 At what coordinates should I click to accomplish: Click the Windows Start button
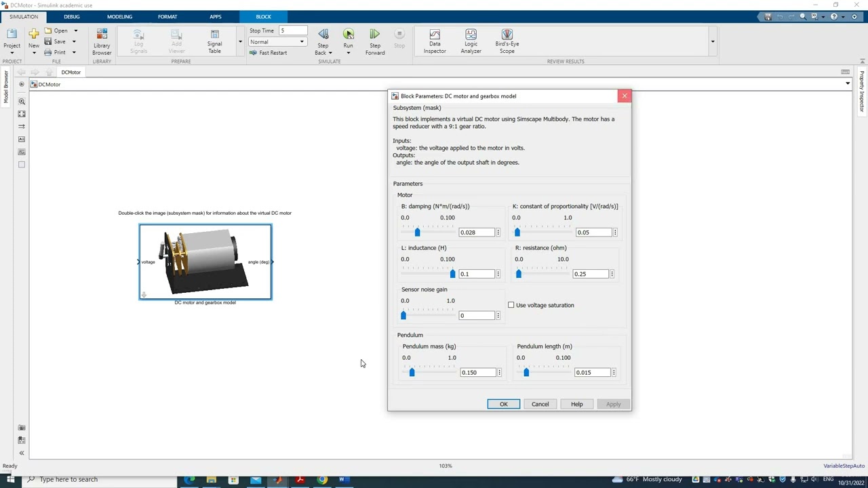(10, 480)
